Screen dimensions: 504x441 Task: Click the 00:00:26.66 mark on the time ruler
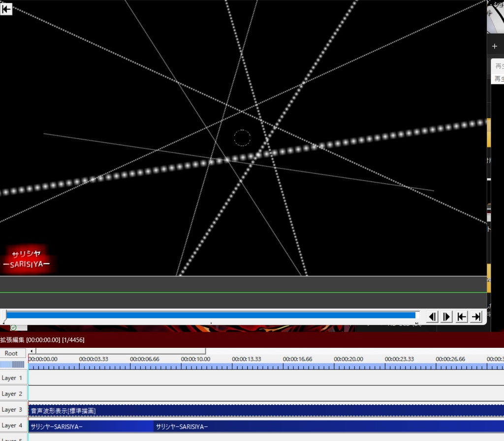pyautogui.click(x=450, y=359)
